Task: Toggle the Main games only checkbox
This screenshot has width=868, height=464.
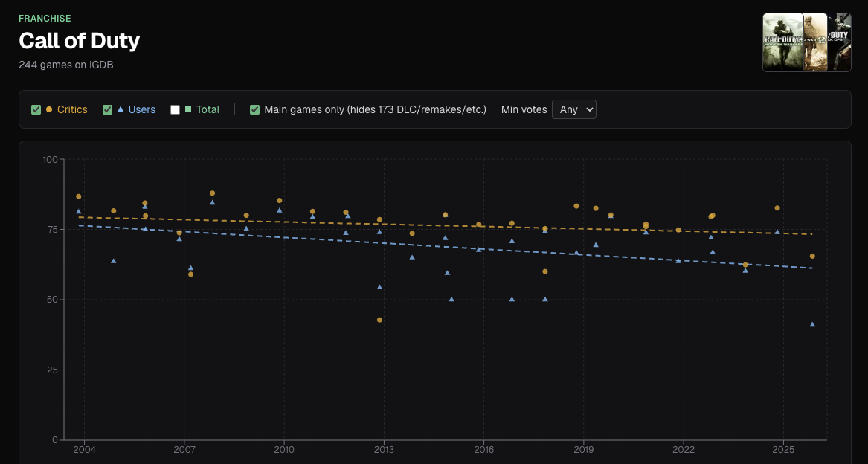Action: tap(254, 109)
